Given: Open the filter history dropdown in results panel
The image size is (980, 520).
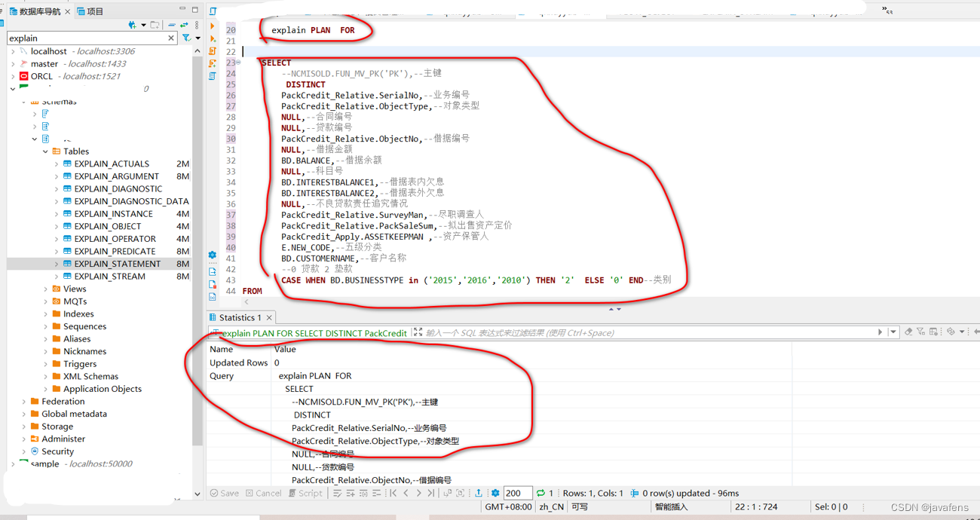Looking at the screenshot, I should [893, 332].
